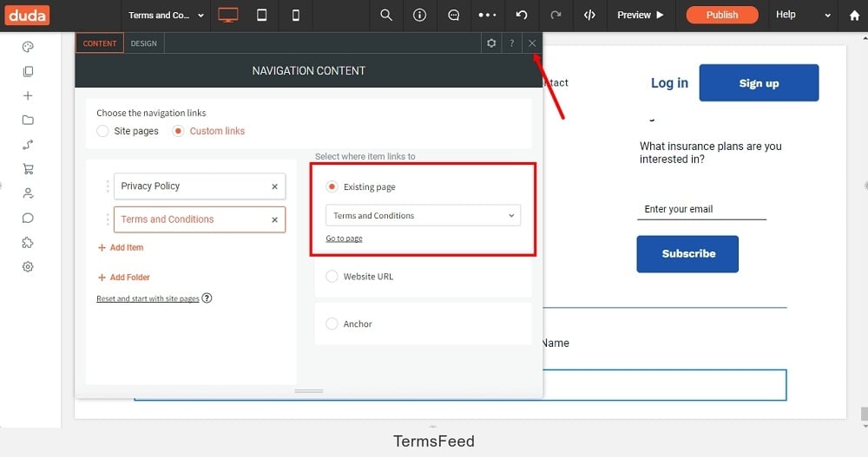This screenshot has height=457, width=868.
Task: Click the Sign up button
Action: coord(759,83)
